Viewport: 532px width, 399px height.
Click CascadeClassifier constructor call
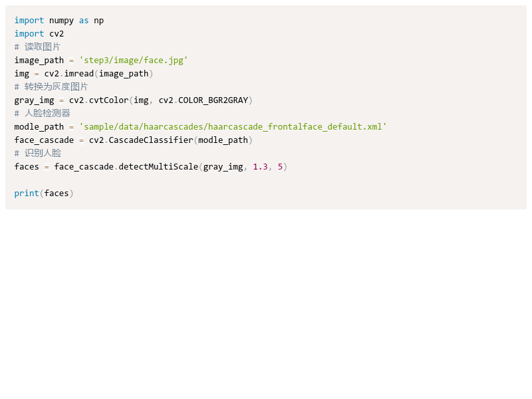151,140
